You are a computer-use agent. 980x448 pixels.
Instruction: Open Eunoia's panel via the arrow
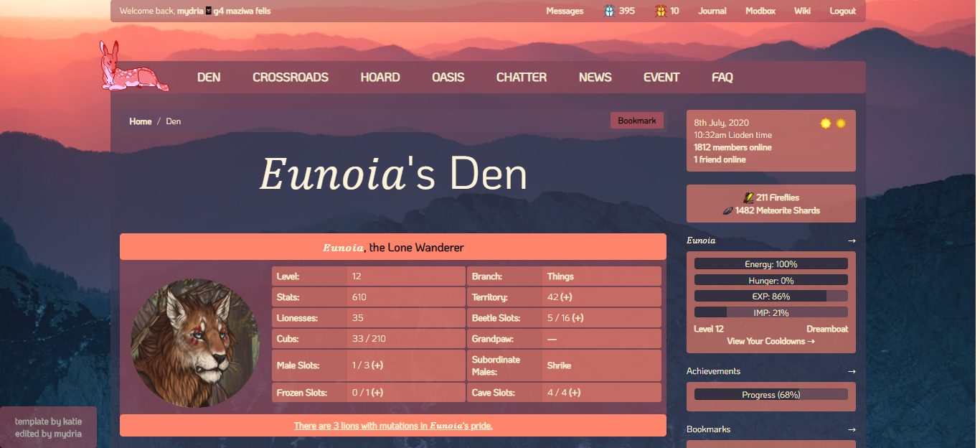pyautogui.click(x=852, y=241)
